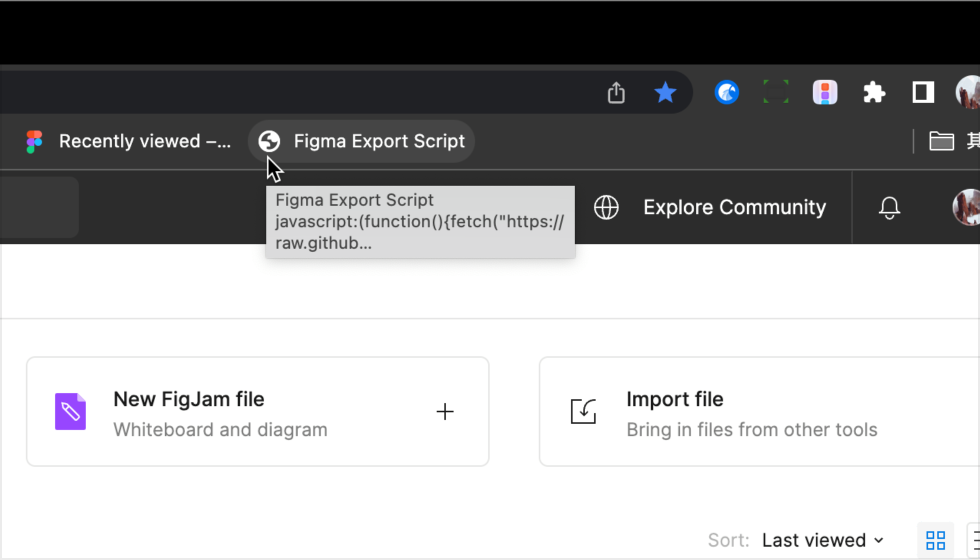Run the Figma Export Script bookmarklet

pyautogui.click(x=361, y=141)
